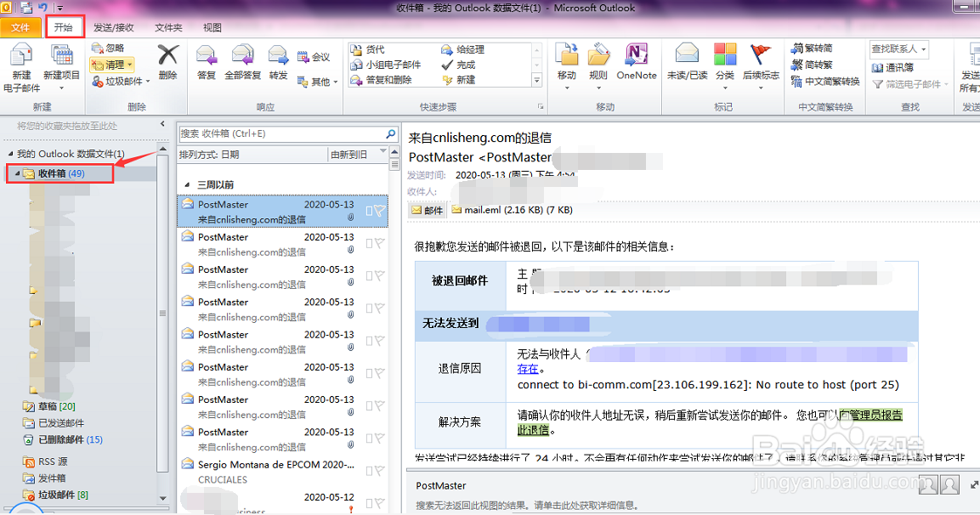Open the Quick Access Toolbar customize arrow
980x515 pixels.
pos(60,8)
